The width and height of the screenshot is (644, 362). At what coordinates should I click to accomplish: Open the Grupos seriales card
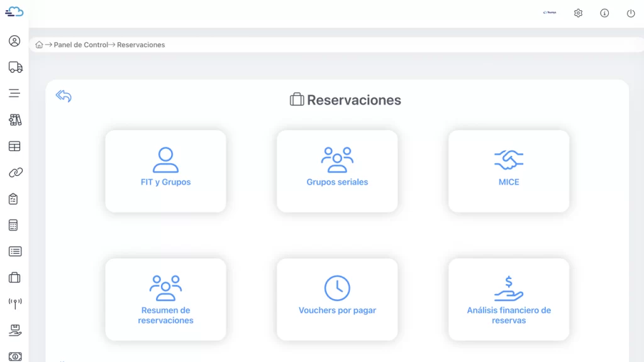point(337,171)
